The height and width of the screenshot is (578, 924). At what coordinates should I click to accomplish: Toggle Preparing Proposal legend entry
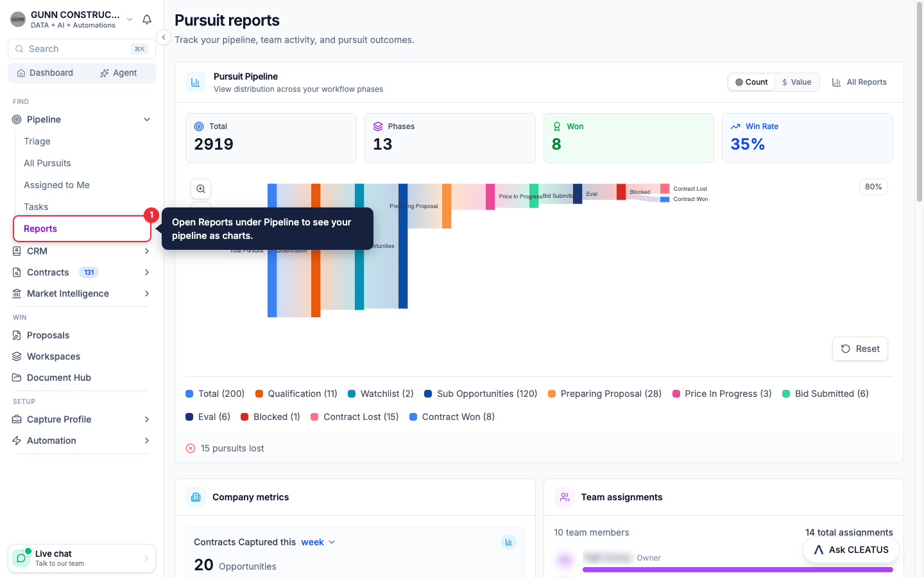point(604,394)
